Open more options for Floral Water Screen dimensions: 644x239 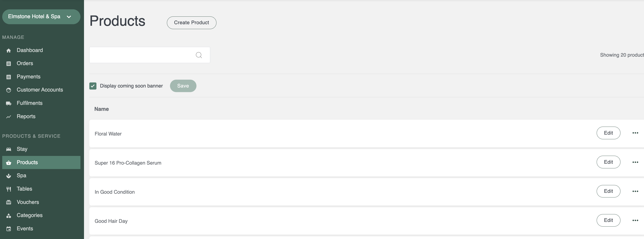coord(635,133)
